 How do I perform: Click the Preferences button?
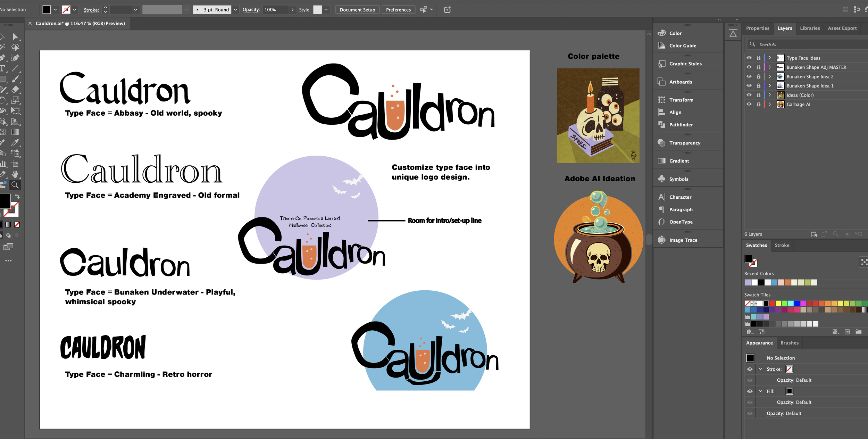click(398, 10)
